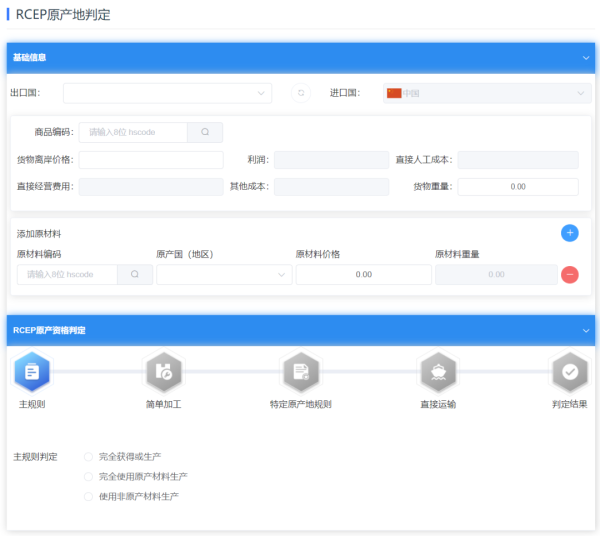This screenshot has width=600, height=536.
Task: Focus the 原材料价格 input field
Action: click(363, 274)
